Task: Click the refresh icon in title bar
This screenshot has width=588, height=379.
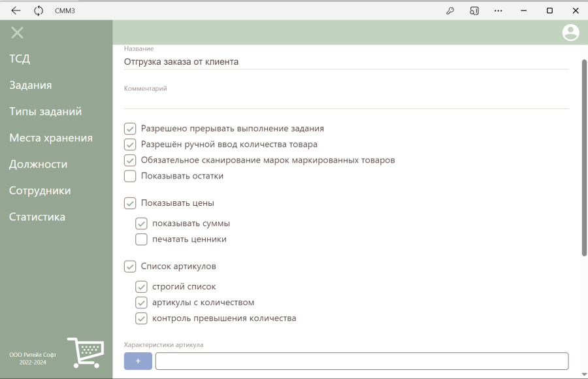Action: (x=39, y=11)
